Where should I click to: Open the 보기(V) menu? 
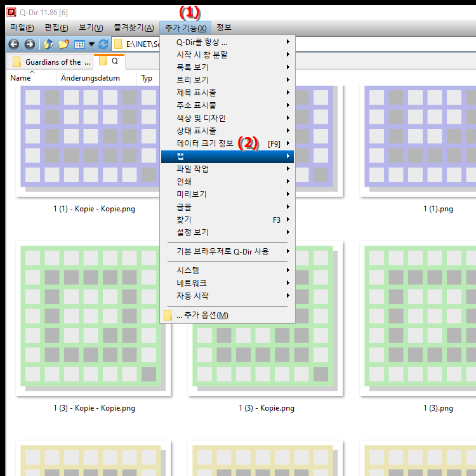tap(91, 28)
